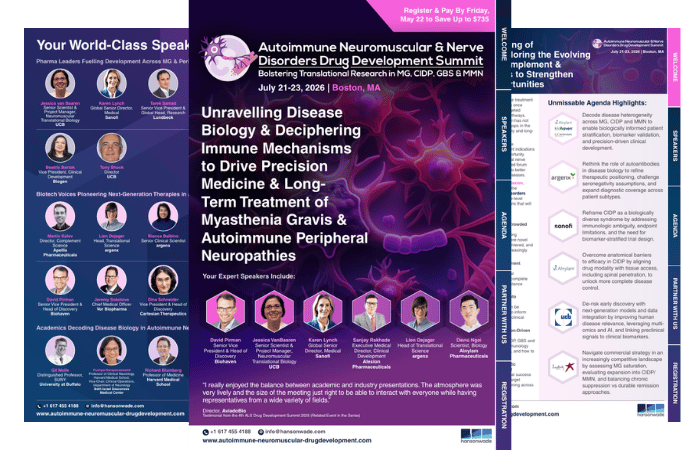Click Jessica VanBaaren's hexagon photo on the center cover
Viewport: 700px width, 450px height.
pos(274,311)
